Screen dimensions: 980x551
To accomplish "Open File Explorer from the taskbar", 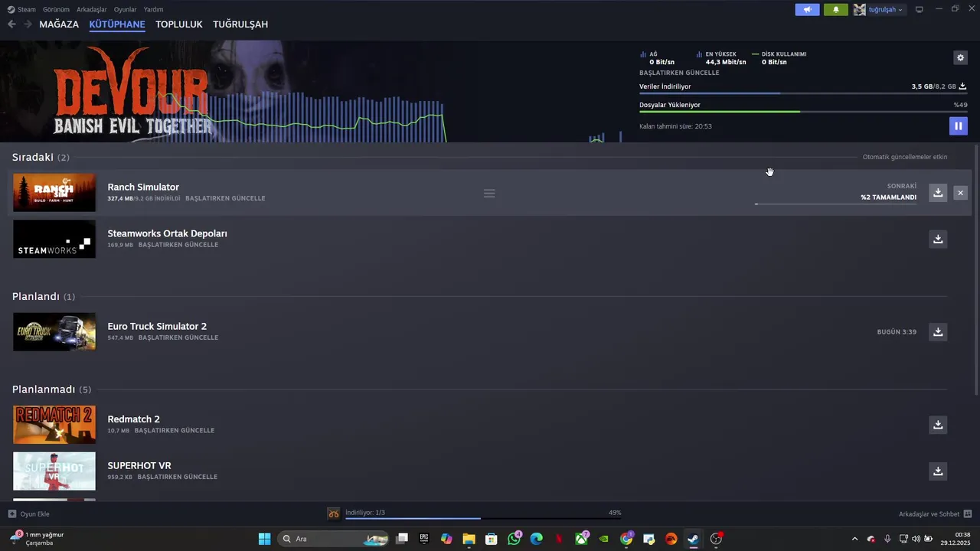I will pos(469,539).
